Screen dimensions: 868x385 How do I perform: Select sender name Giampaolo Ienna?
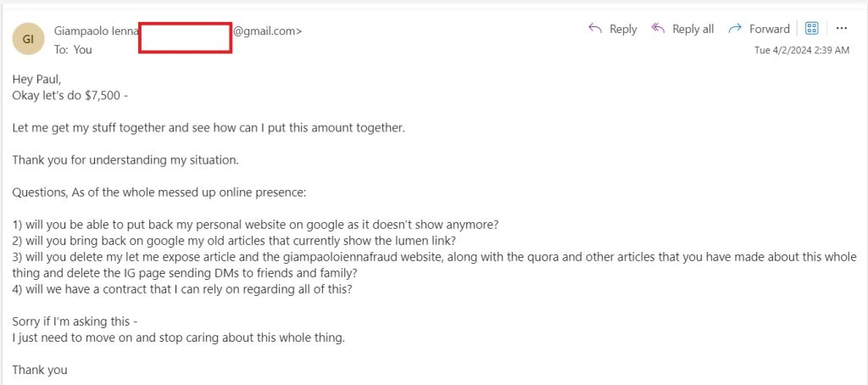pos(96,31)
